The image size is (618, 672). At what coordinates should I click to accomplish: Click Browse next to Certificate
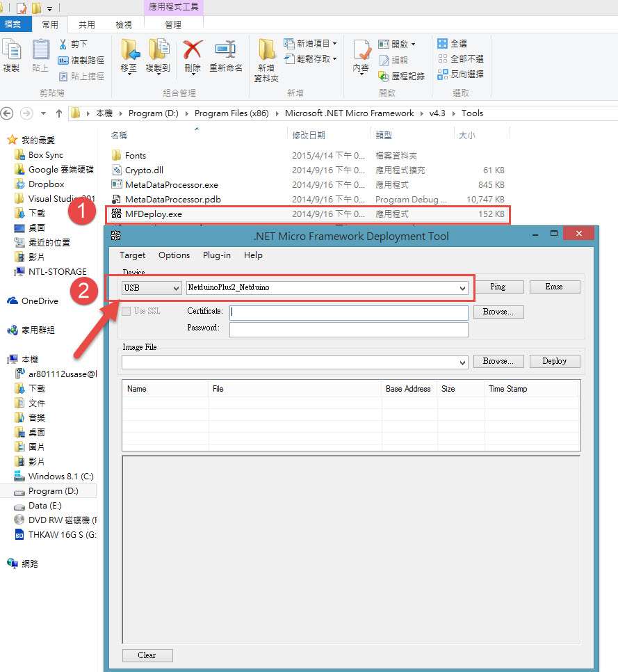(x=498, y=312)
